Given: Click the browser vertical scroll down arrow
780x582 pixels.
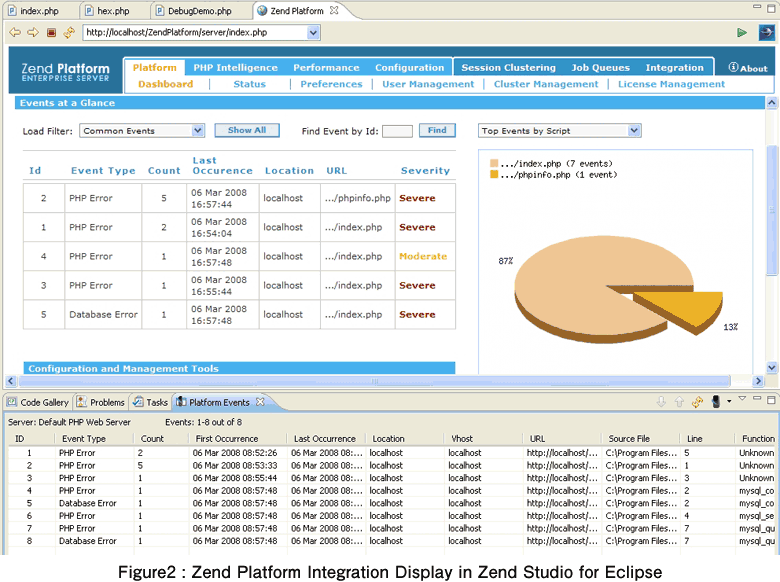Looking at the screenshot, I should point(771,368).
